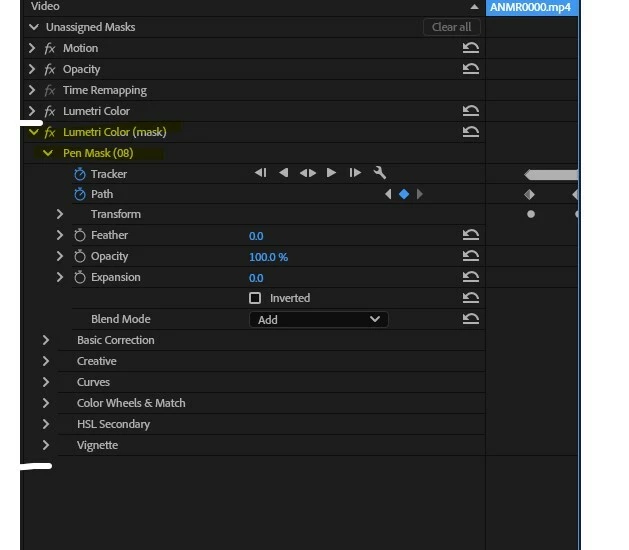Track selected mask forward
Screen dimensions: 629x550
[x=331, y=173]
